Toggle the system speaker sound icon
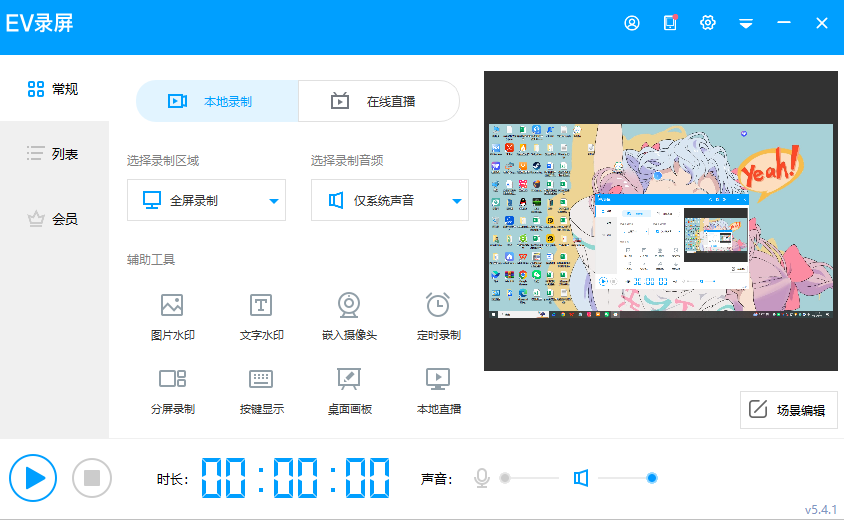 point(581,478)
